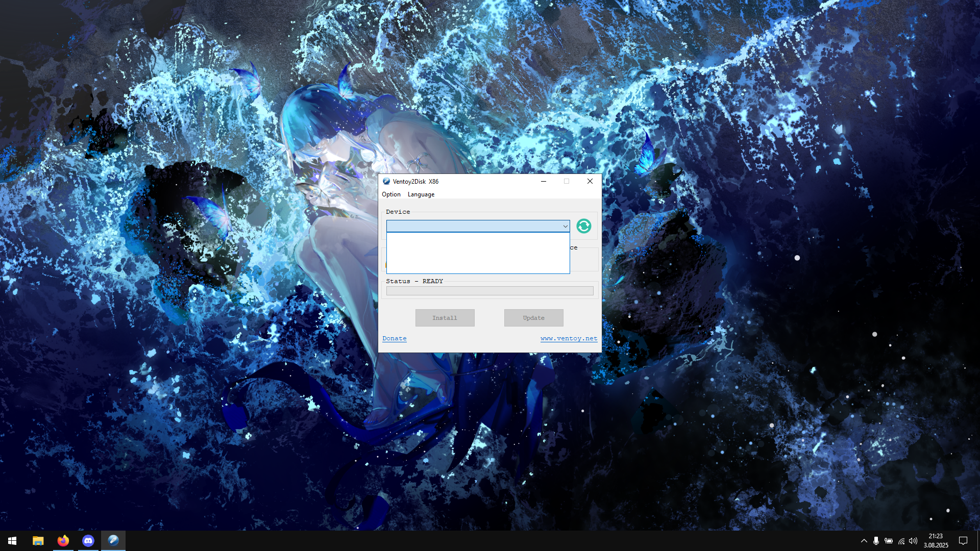Minimize the Ventoy2Disk window
Screen dimensions: 980x551
[x=544, y=181]
